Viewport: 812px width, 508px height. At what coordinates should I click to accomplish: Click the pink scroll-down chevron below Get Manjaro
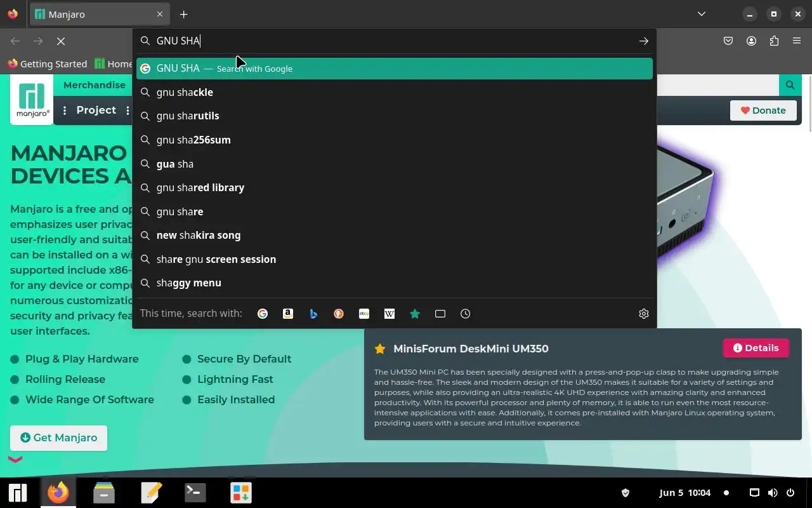tap(15, 459)
